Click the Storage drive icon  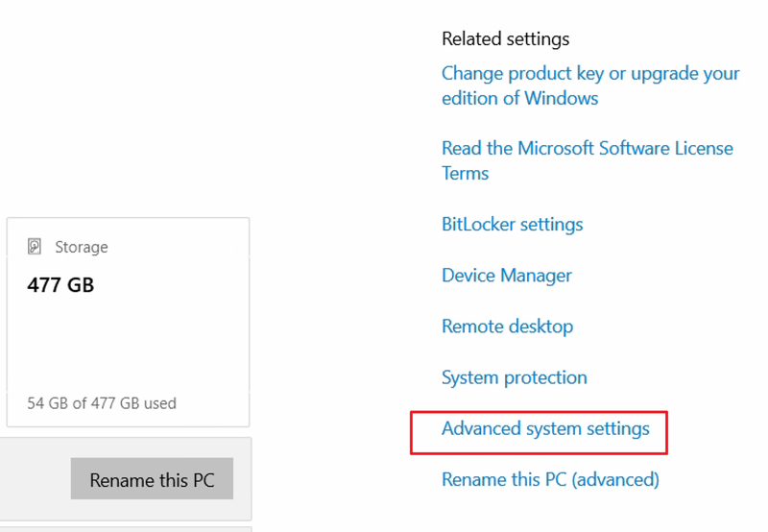pyautogui.click(x=35, y=247)
